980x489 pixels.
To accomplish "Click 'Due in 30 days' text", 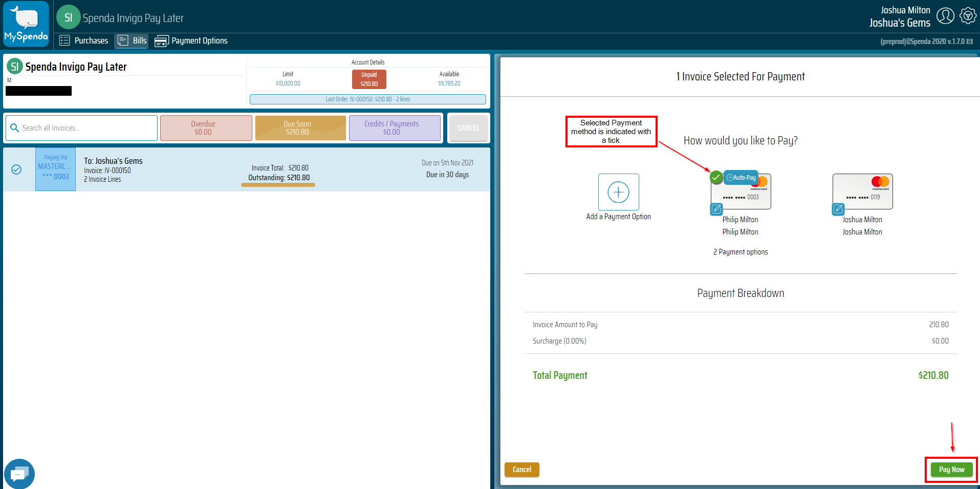I will 447,175.
